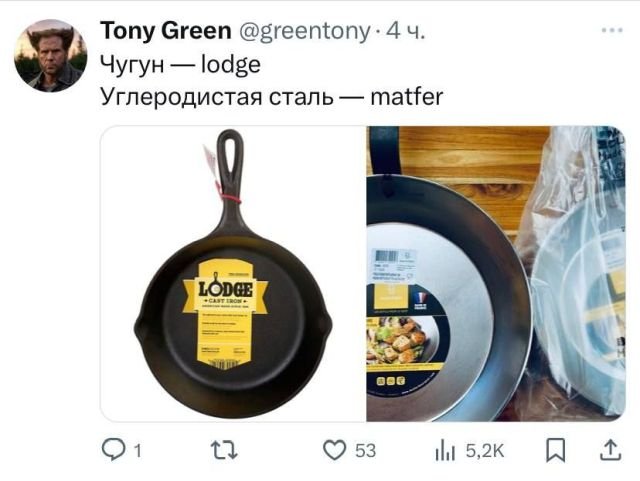Click the 5,2K views count
This screenshot has width=640, height=481.
pos(485,451)
